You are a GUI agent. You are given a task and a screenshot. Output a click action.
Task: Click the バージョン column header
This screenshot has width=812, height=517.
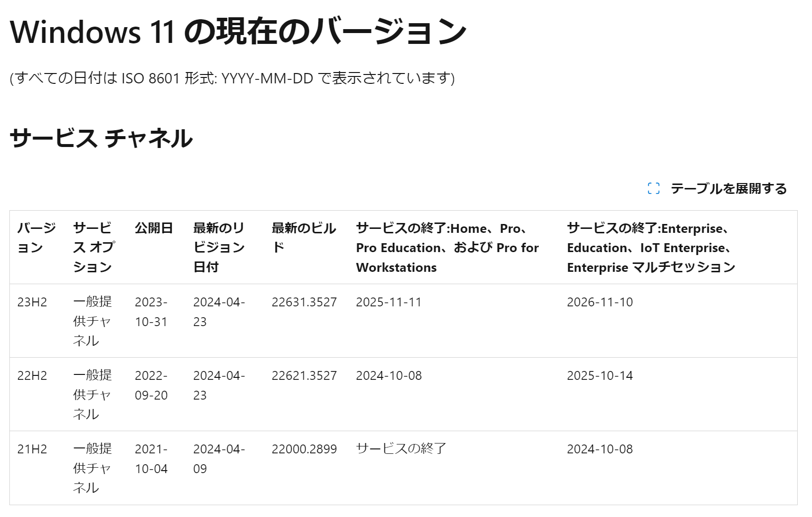pos(37,238)
